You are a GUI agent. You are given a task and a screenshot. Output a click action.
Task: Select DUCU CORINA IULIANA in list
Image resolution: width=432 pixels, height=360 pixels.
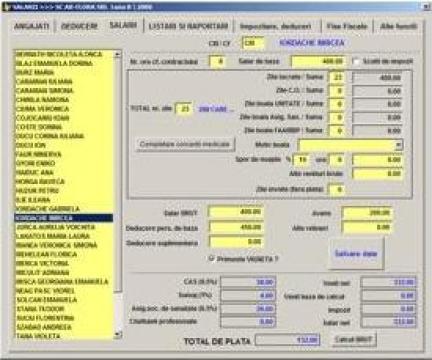point(64,136)
